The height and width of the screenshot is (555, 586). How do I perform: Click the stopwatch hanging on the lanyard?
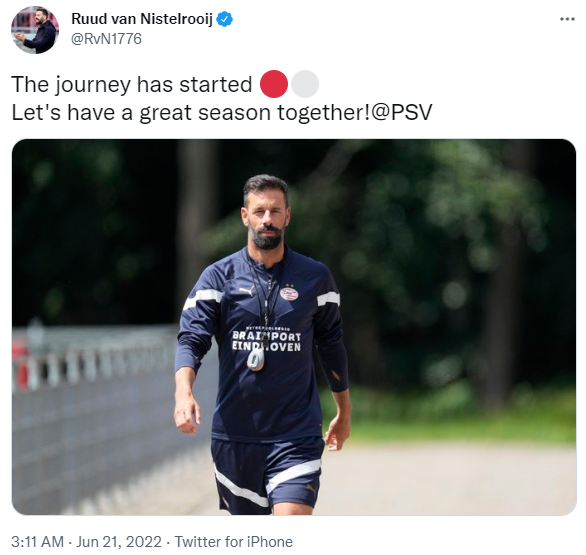coord(256,360)
